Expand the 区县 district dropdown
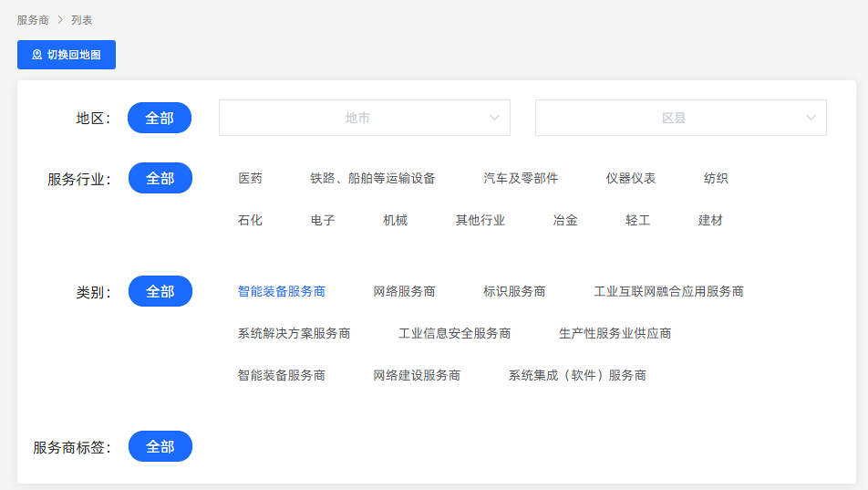This screenshot has height=490, width=868. [x=680, y=118]
